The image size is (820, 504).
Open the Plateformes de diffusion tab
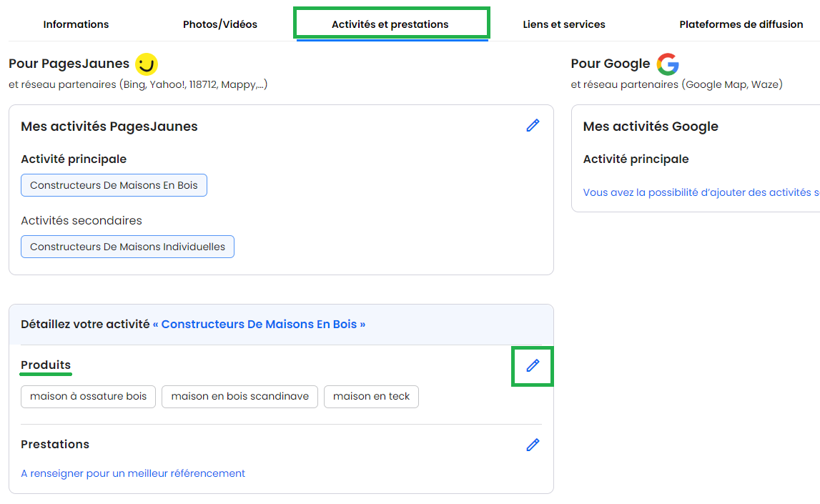[741, 24]
